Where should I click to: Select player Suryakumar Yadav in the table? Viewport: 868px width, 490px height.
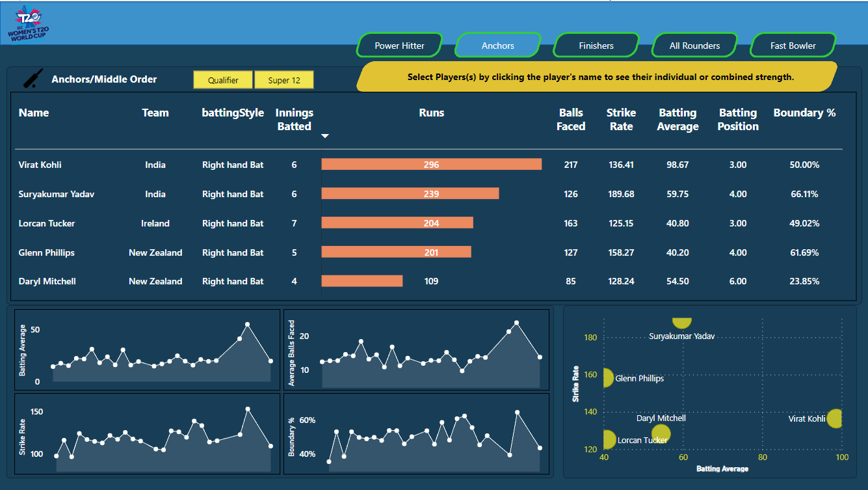(57, 194)
